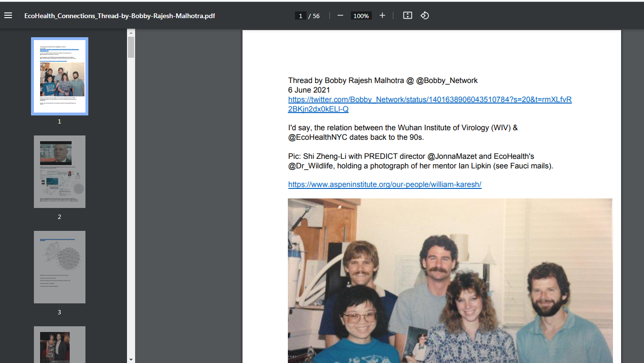Click the sidebar scrollbar thumb

tap(131, 47)
